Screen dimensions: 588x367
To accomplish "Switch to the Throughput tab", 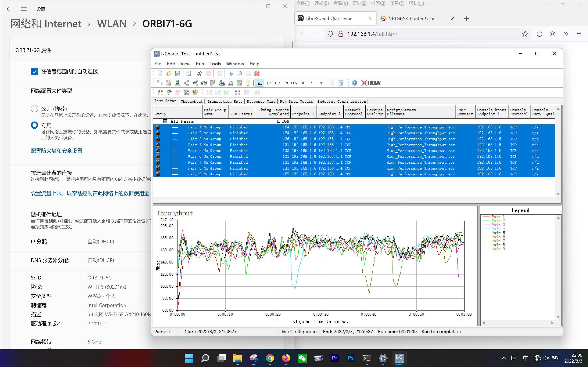I will [191, 101].
